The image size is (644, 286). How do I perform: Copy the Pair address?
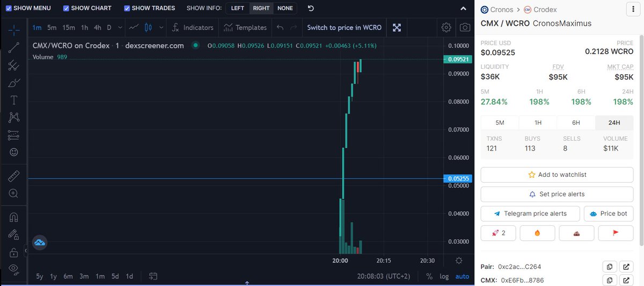tap(610, 267)
